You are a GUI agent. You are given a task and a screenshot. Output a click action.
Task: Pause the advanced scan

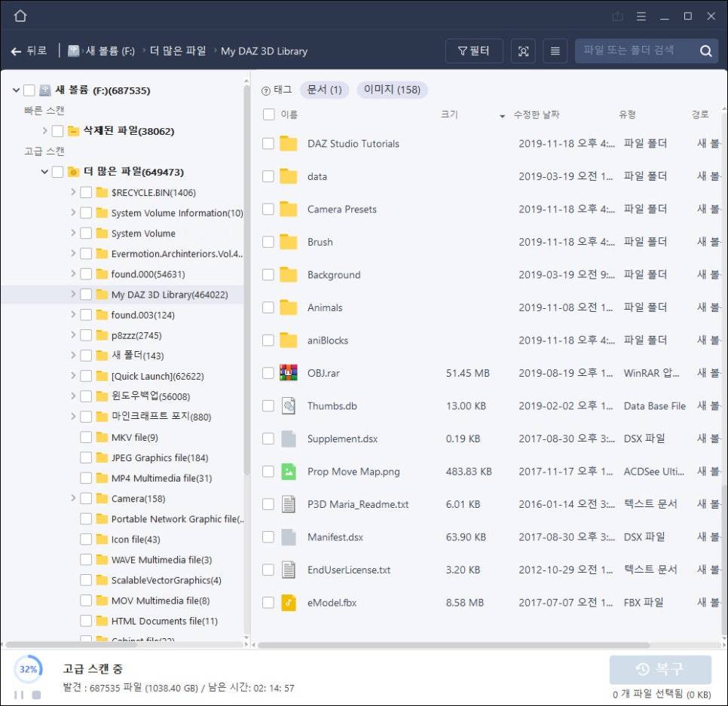[19, 695]
